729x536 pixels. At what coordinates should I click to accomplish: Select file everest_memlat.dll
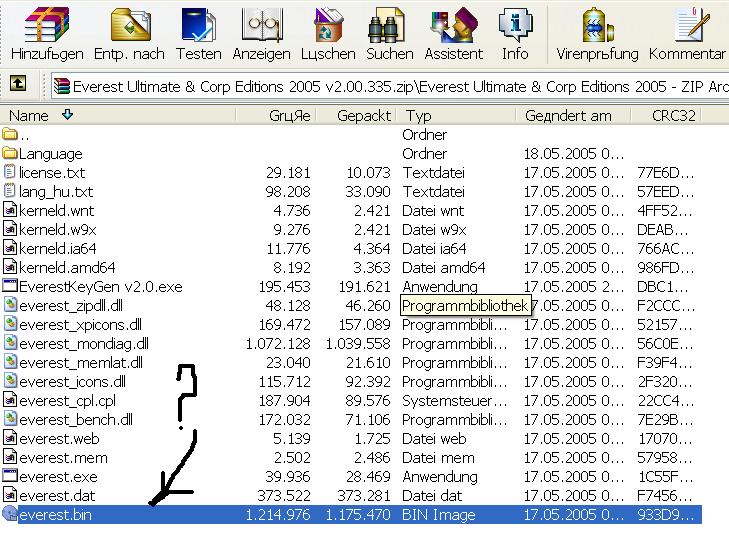[x=81, y=363]
